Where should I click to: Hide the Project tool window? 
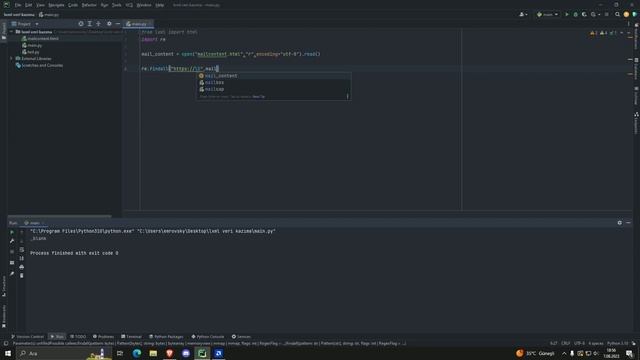[118, 24]
